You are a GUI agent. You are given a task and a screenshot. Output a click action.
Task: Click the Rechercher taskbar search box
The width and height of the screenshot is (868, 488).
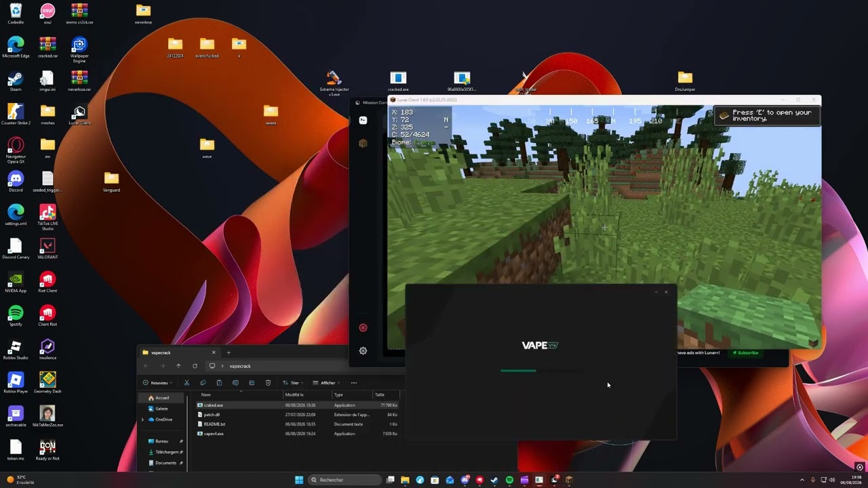[x=344, y=480]
